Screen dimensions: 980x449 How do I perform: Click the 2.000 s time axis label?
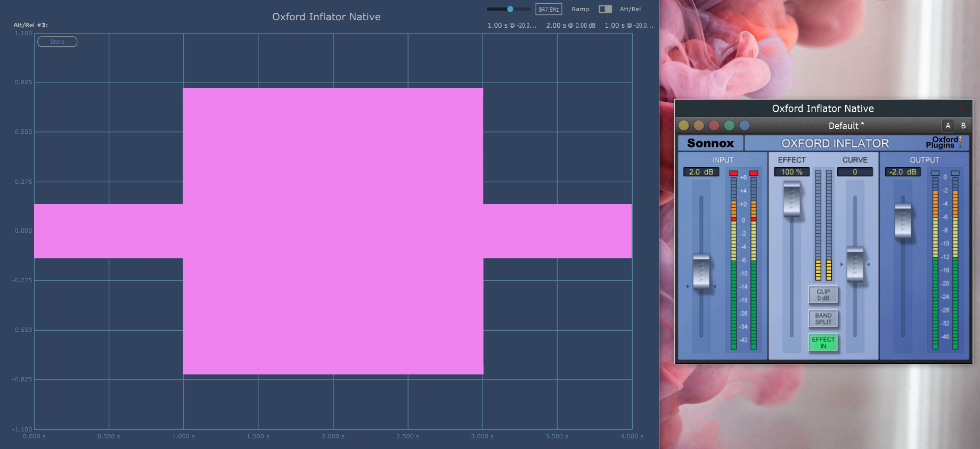pyautogui.click(x=333, y=436)
